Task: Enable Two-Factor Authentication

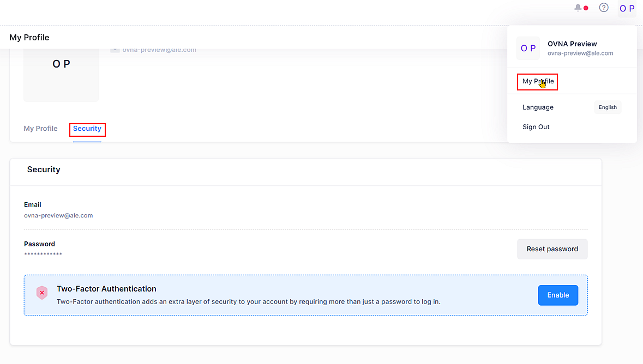Action: 558,295
